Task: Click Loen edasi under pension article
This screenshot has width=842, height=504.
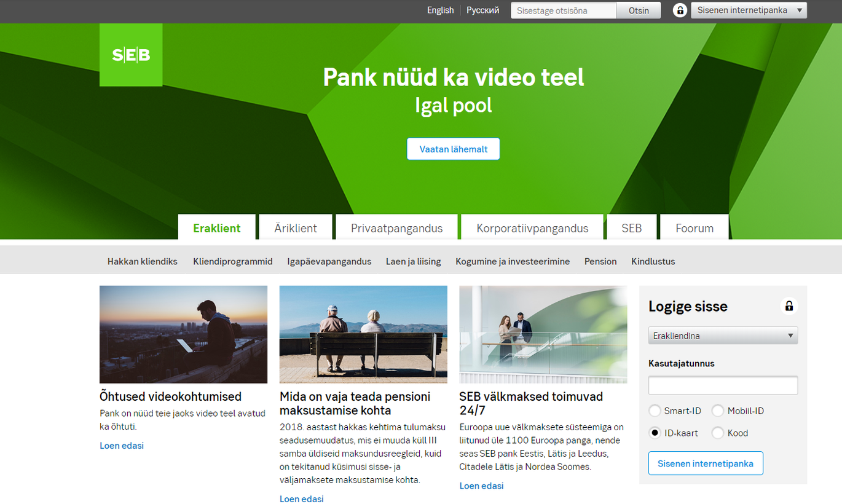Action: [x=302, y=499]
